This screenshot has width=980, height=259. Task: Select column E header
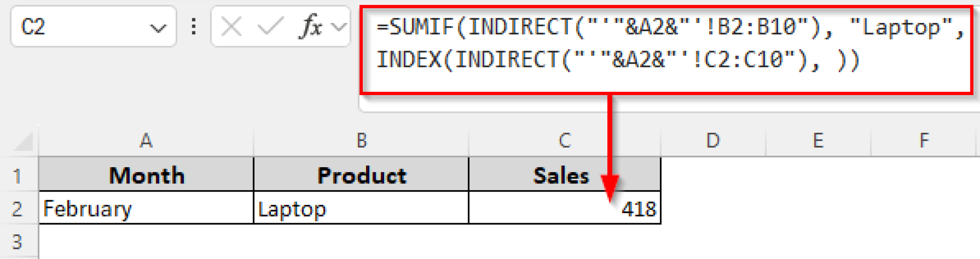coord(818,141)
